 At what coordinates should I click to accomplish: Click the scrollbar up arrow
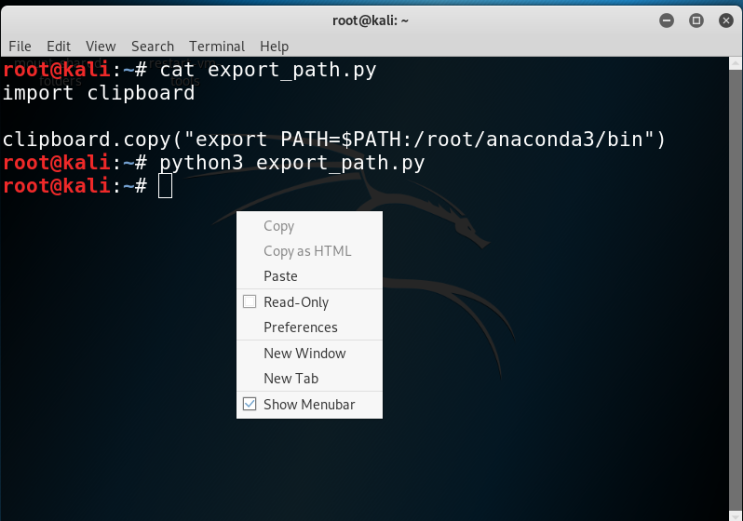pyautogui.click(x=735, y=62)
